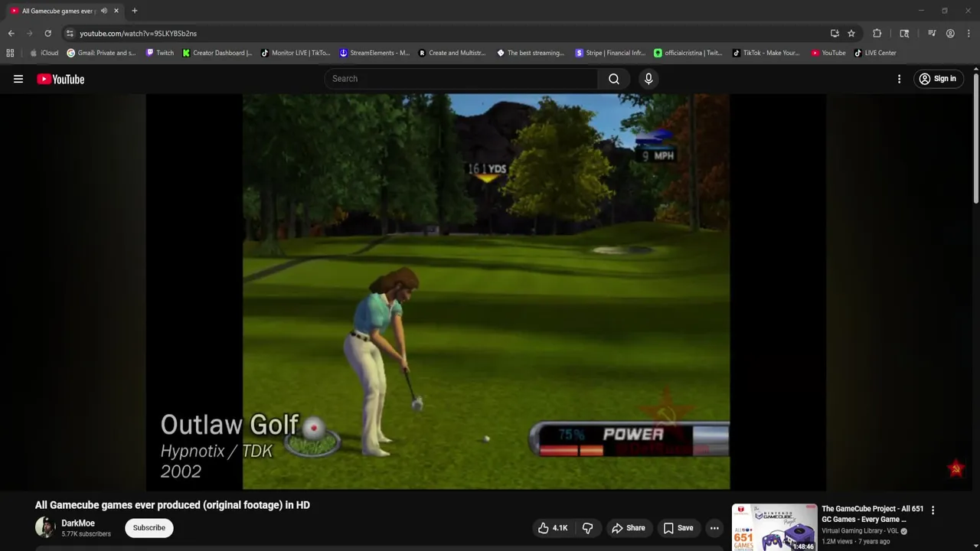Open the side panel icon

click(904, 34)
